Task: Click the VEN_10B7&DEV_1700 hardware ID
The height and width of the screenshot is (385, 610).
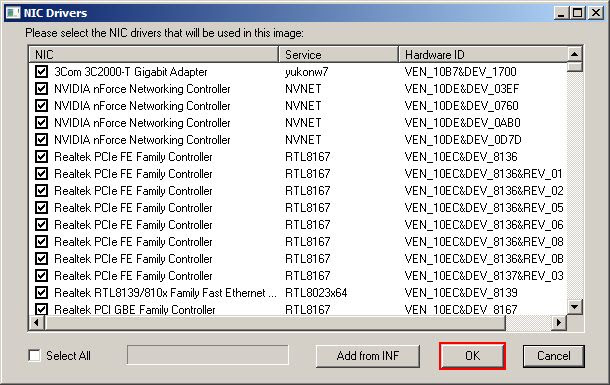Action: pyautogui.click(x=460, y=72)
